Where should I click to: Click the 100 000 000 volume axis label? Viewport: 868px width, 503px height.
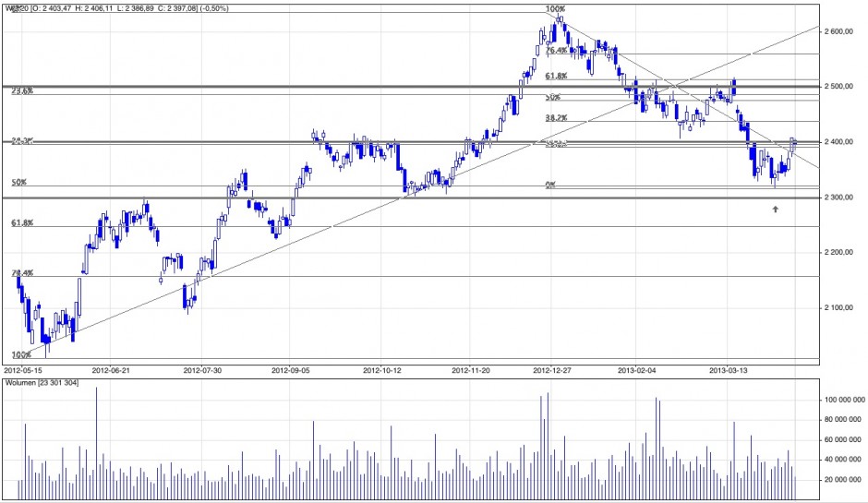click(x=841, y=401)
